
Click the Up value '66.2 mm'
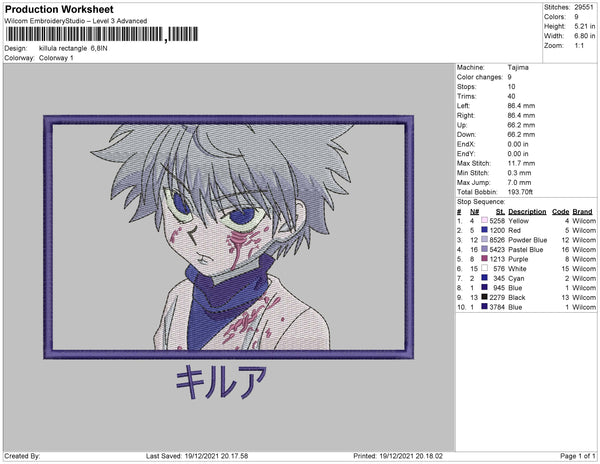click(521, 125)
